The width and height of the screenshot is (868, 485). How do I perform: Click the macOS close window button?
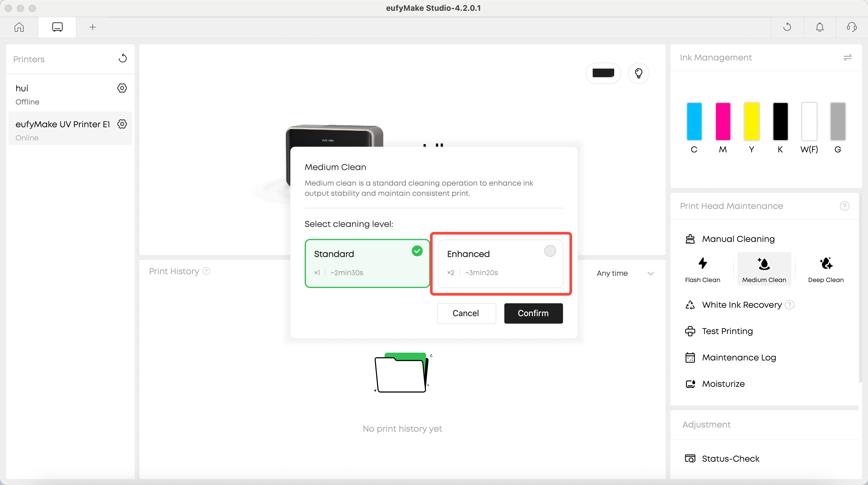coord(8,8)
